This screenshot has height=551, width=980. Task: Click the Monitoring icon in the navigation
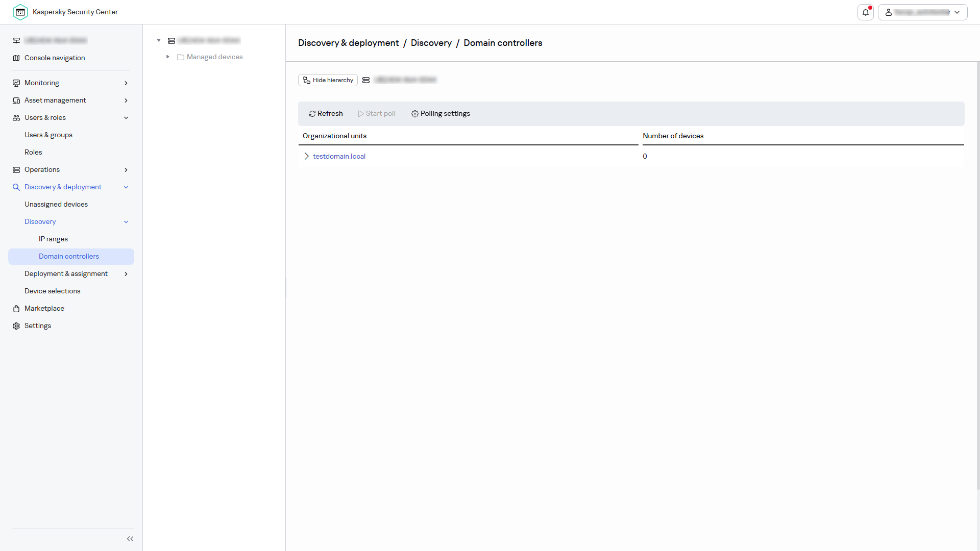(16, 83)
